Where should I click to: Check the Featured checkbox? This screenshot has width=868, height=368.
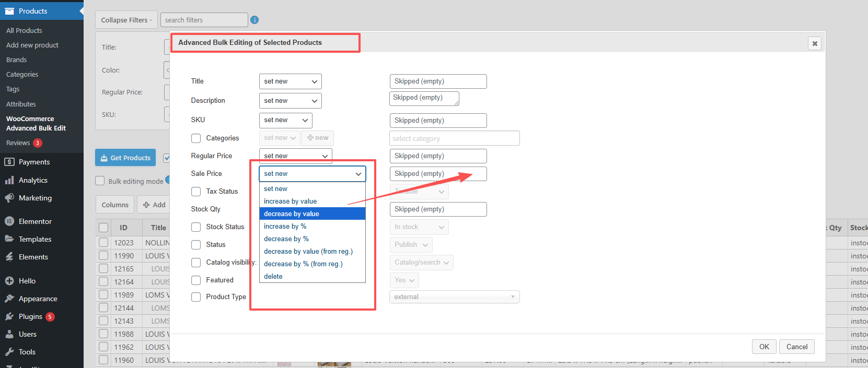coord(196,280)
